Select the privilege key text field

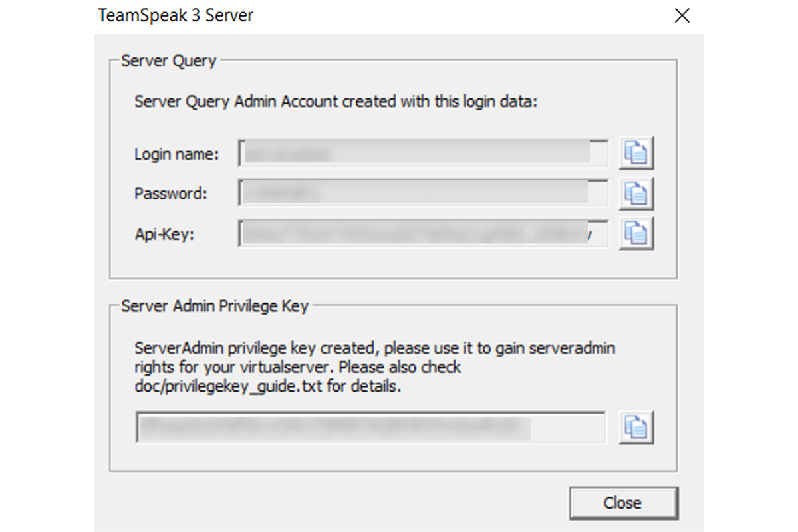(370, 427)
